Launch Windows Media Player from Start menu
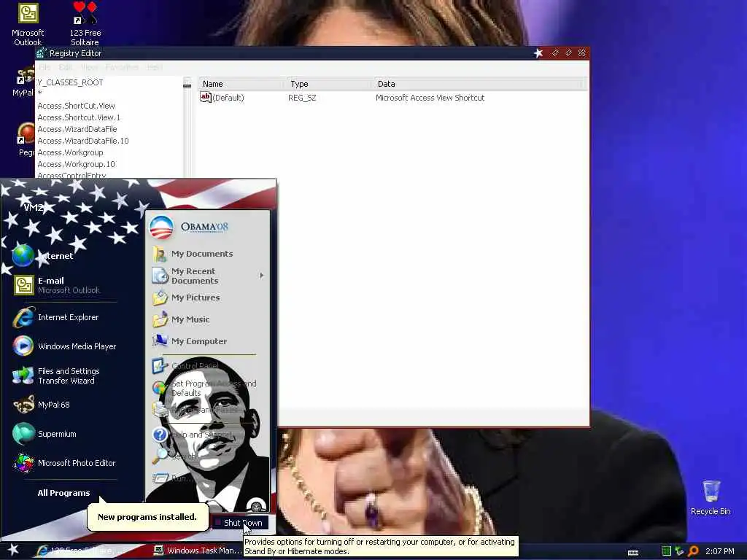The height and width of the screenshot is (560, 747). pyautogui.click(x=66, y=346)
